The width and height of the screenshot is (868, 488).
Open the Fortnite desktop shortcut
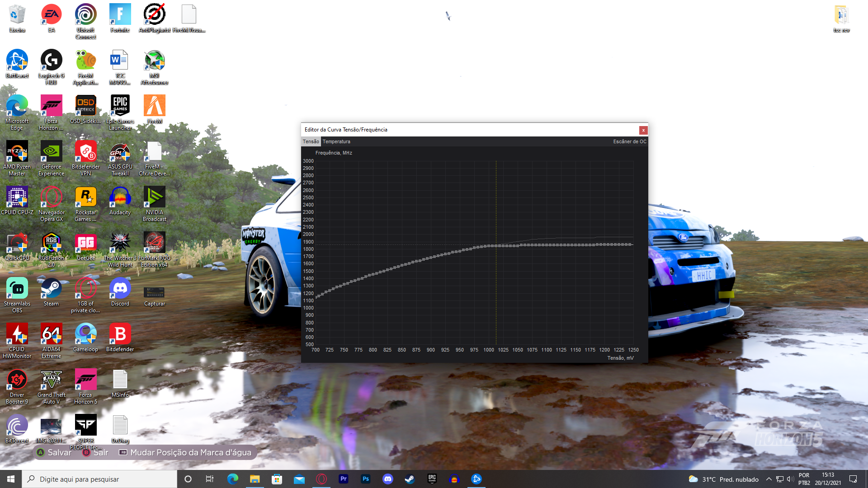coord(120,19)
